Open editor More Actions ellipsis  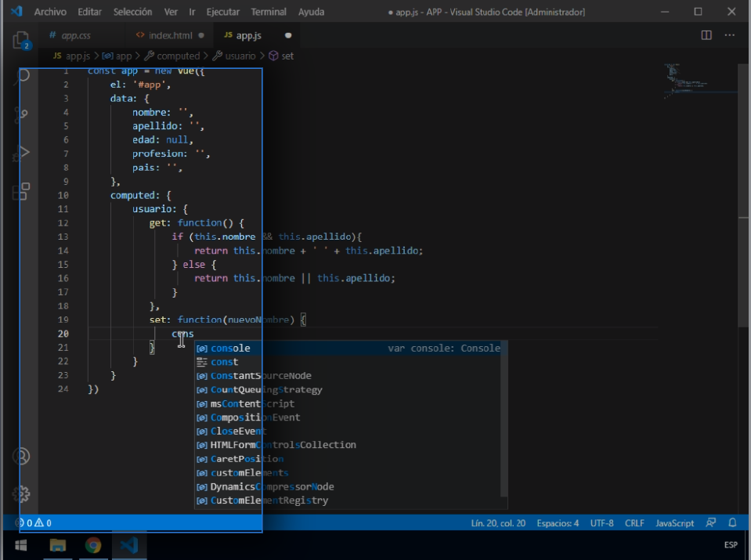[x=730, y=35]
